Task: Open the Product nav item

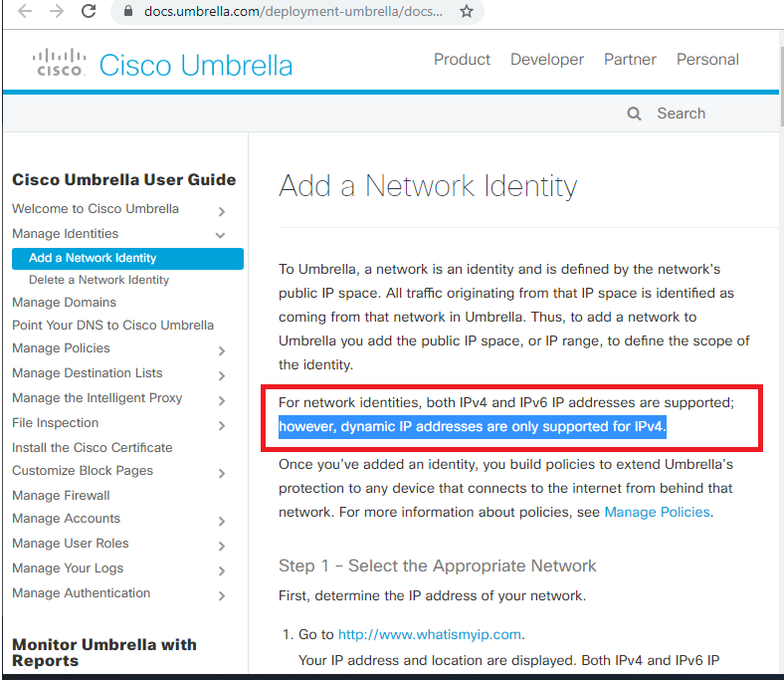Action: 462,60
